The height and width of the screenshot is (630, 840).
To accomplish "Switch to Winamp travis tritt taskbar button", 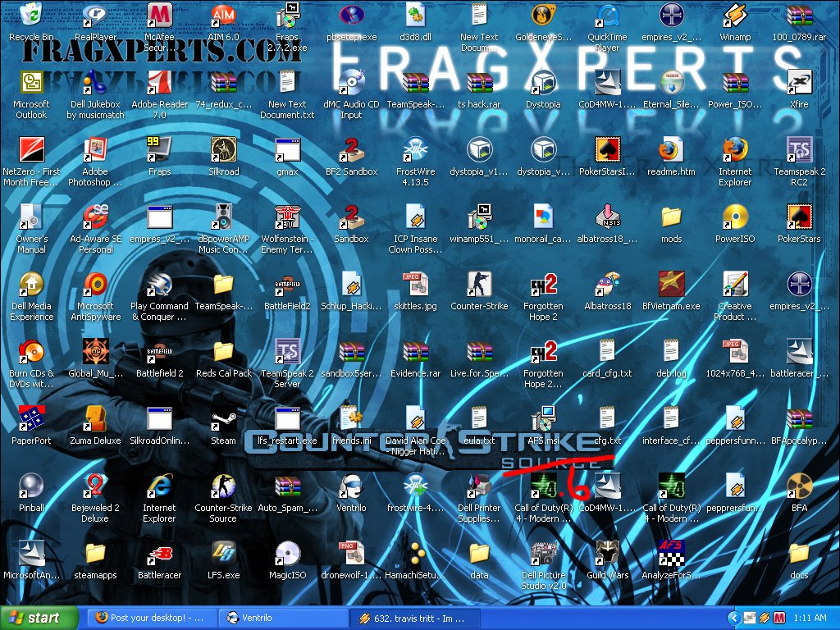I will 414,618.
